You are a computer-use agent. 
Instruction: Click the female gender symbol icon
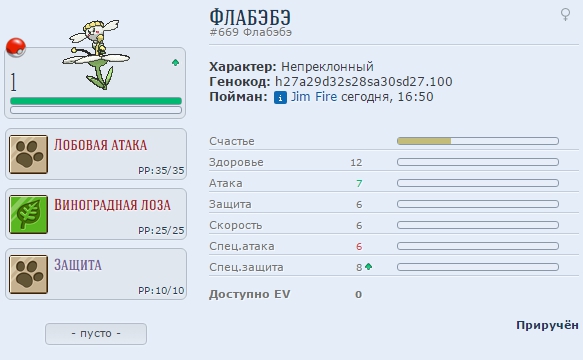pyautogui.click(x=565, y=15)
